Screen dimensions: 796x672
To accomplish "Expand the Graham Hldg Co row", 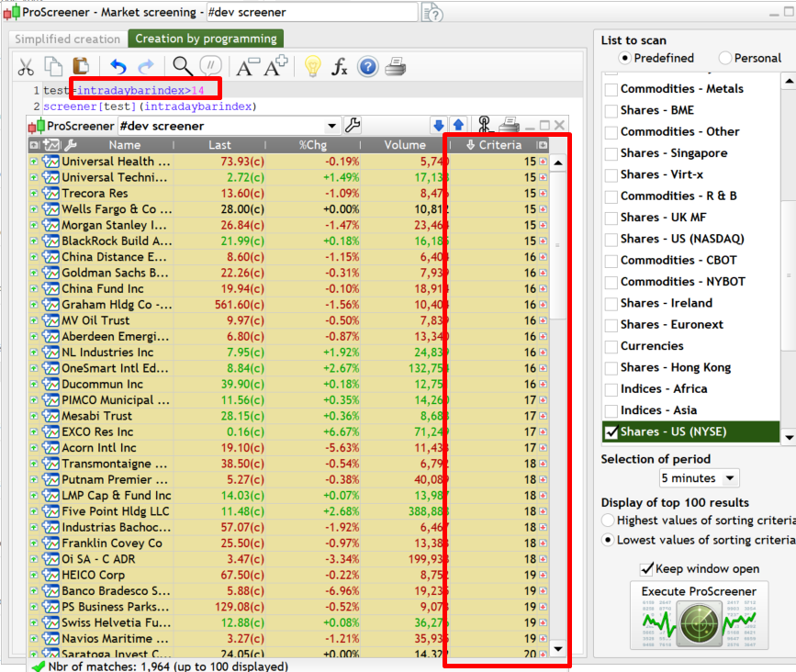I will (x=33, y=305).
